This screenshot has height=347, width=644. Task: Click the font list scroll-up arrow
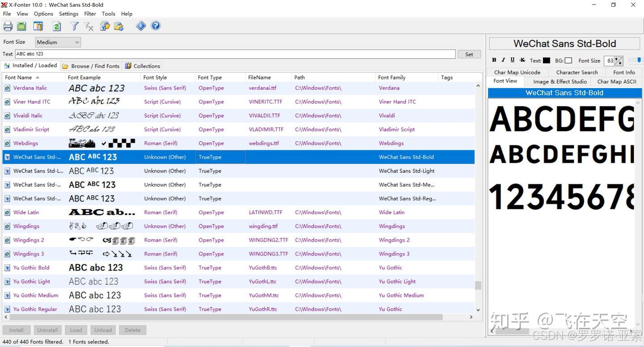point(478,85)
